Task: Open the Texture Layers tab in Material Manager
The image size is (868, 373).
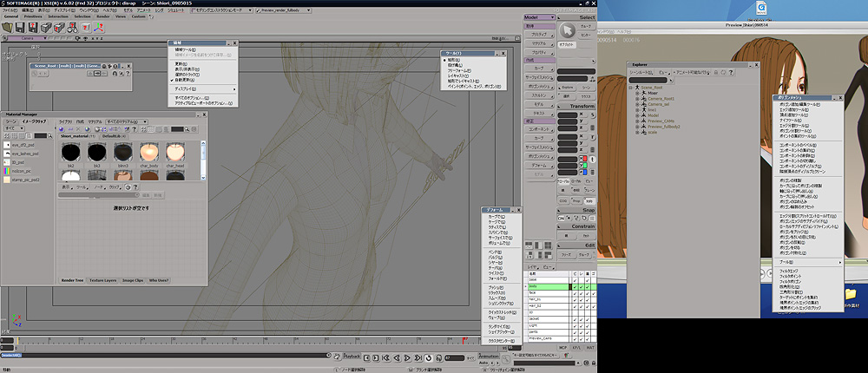Action: [103, 280]
